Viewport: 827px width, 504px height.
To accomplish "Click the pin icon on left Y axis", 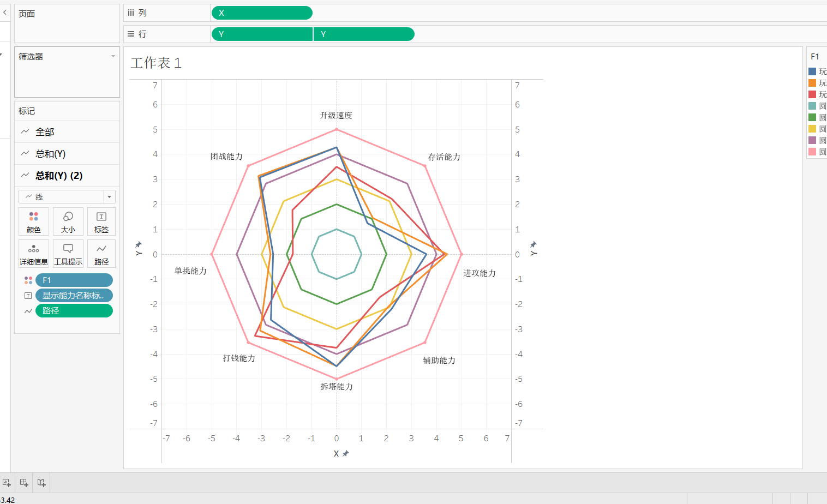I will point(139,244).
